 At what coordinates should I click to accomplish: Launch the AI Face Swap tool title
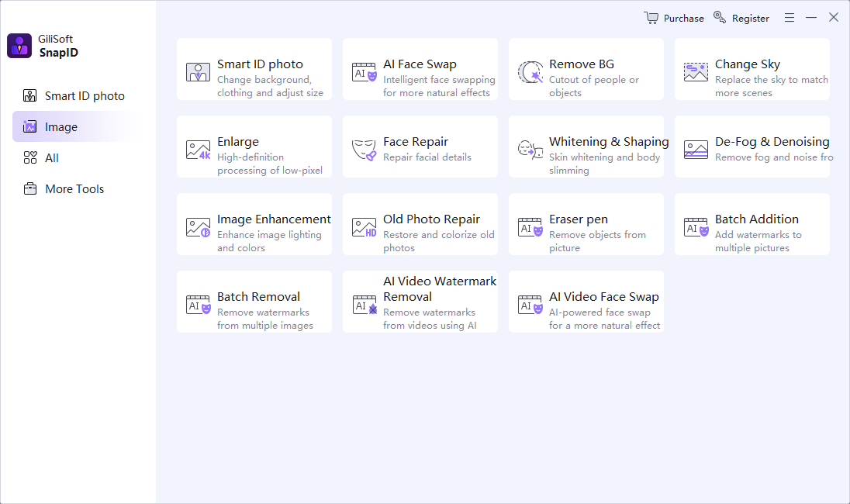[420, 64]
